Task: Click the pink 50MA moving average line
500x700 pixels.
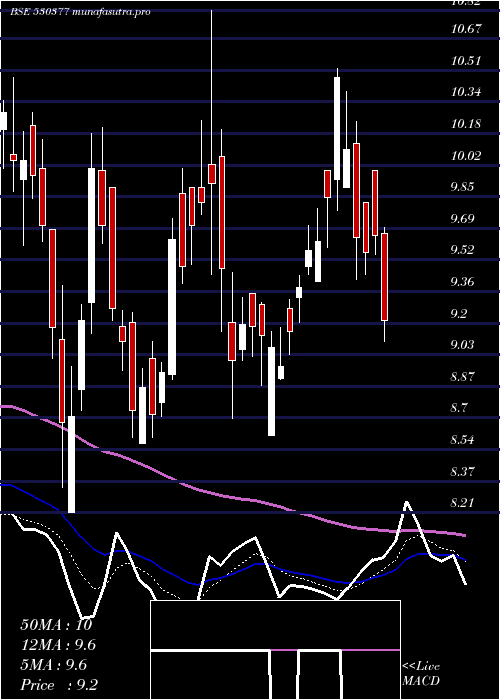Action: click(232, 498)
